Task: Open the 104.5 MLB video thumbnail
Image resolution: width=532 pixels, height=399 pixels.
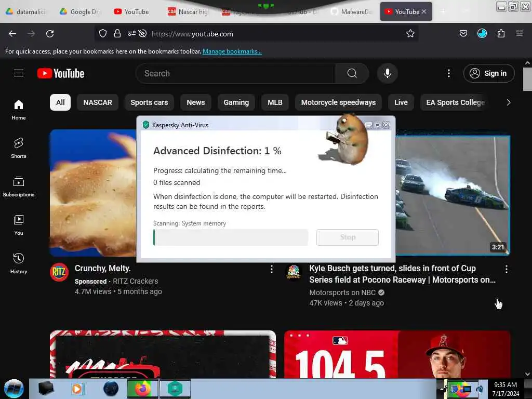Action: (397, 354)
